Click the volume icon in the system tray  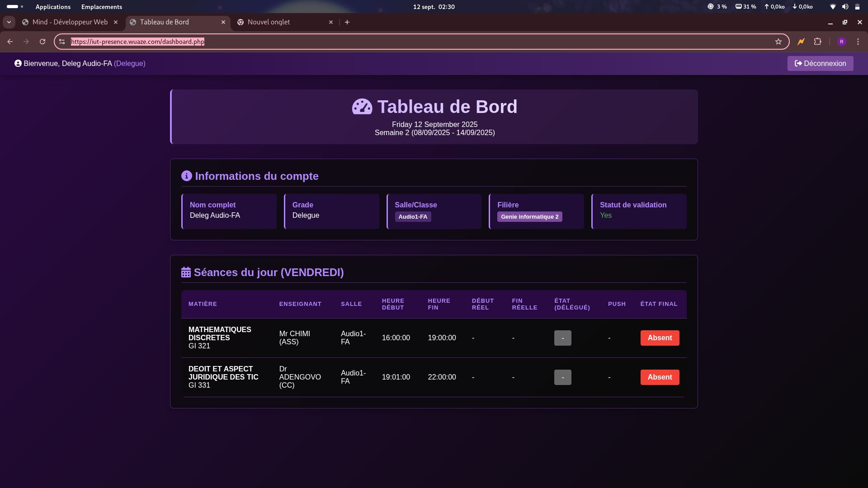pos(845,7)
